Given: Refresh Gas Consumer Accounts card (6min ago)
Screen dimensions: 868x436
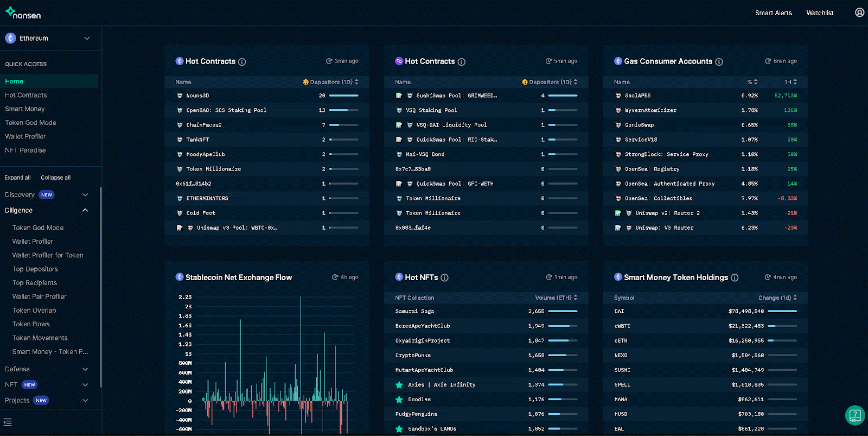Looking at the screenshot, I should pyautogui.click(x=768, y=61).
